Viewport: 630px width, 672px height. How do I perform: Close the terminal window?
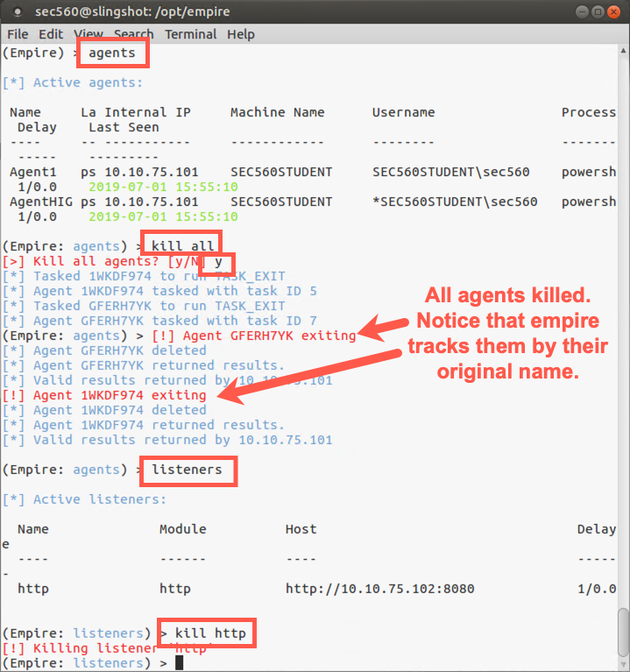614,11
